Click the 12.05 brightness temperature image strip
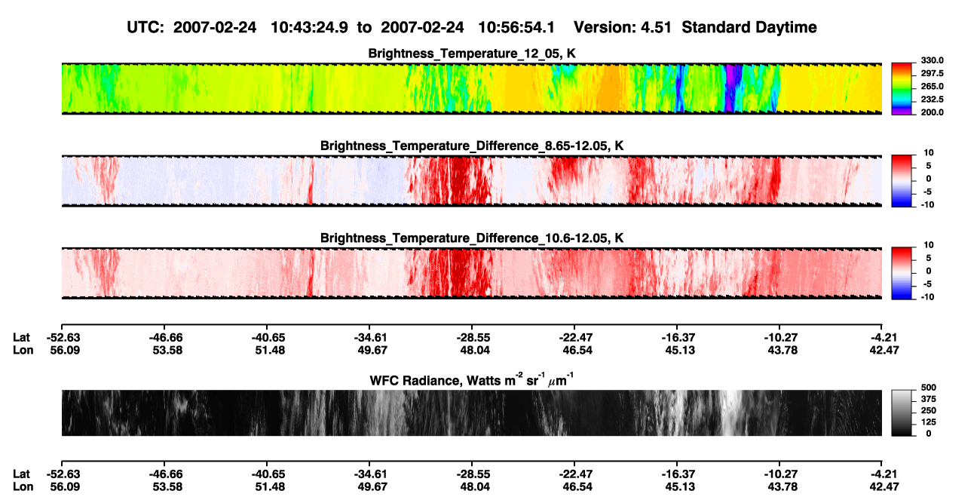 coord(471,88)
